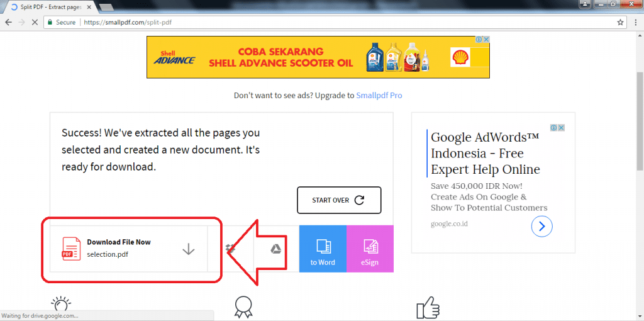
Task: Click 'Save 450,000 IDR Now!' ad text
Action: pyautogui.click(x=477, y=186)
